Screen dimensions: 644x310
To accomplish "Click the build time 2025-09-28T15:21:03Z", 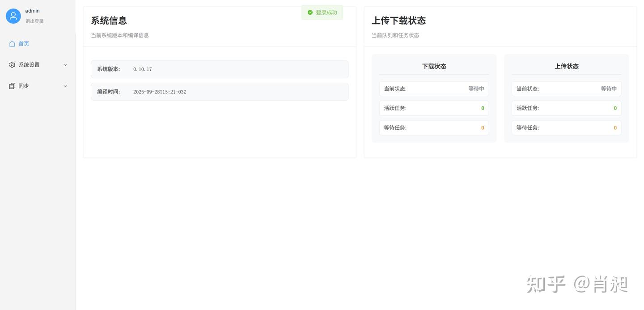I will [160, 92].
